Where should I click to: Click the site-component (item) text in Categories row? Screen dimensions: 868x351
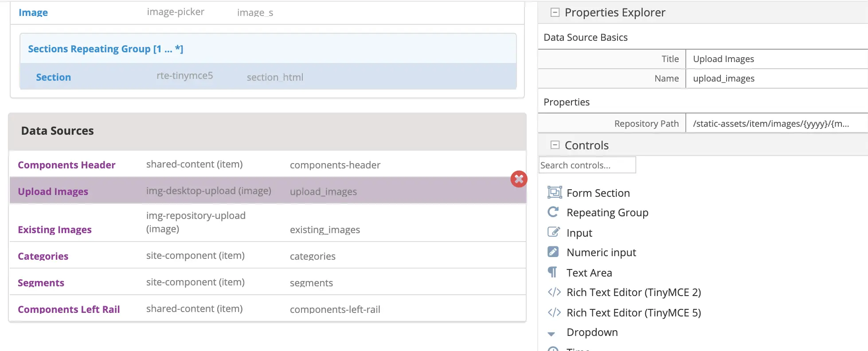(195, 255)
